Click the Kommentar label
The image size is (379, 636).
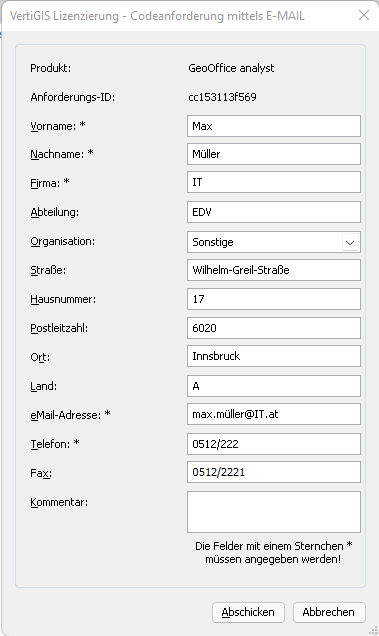tap(59, 502)
